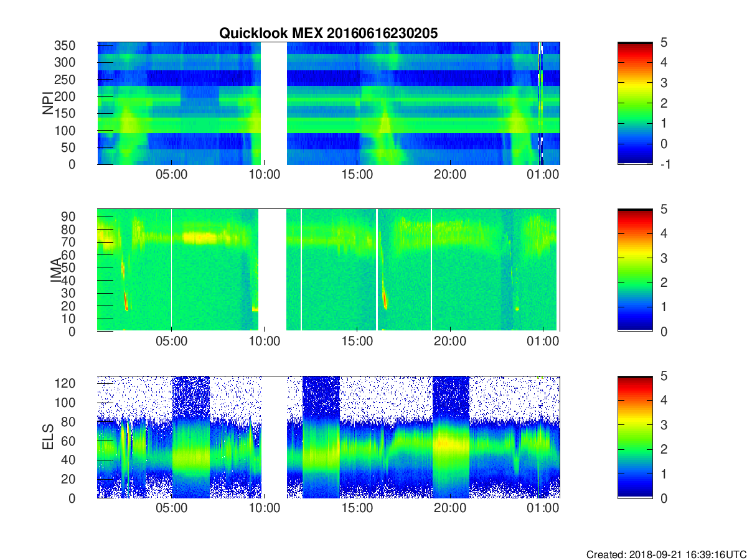Click the '5' label on IMA colorbar
The image size is (747, 560).
(x=664, y=209)
